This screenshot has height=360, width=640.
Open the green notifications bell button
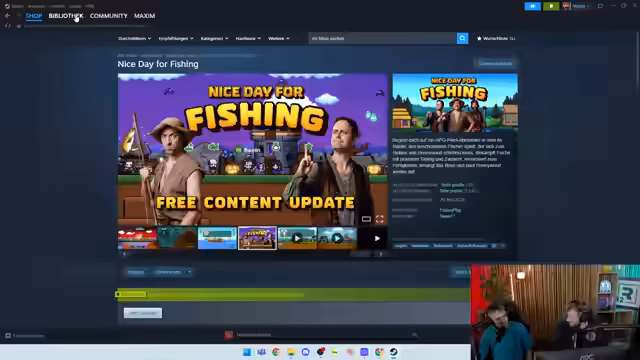point(551,6)
